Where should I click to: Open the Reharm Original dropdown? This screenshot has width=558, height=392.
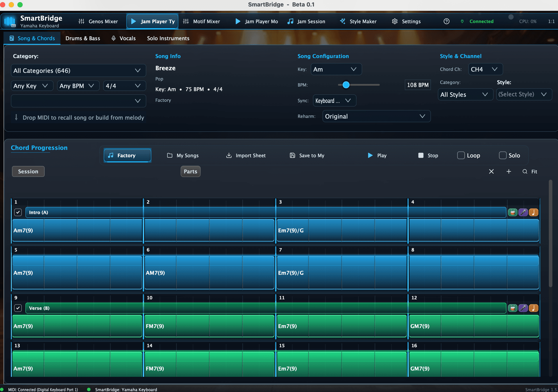[377, 116]
